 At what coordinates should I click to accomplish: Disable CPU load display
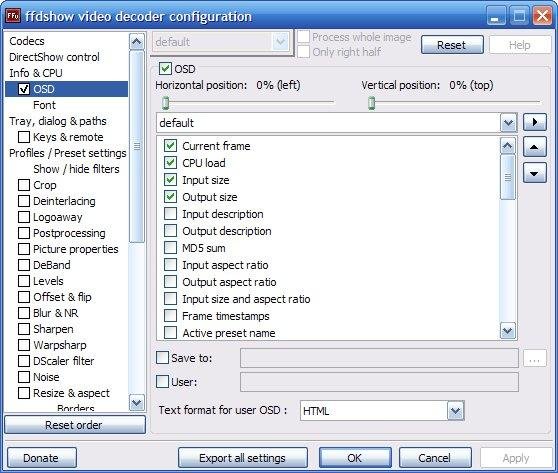(x=170, y=163)
